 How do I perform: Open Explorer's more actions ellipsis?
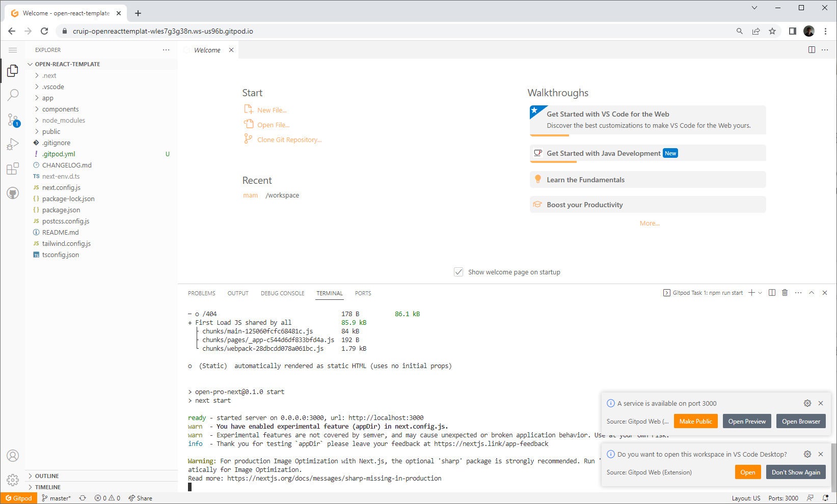[x=166, y=50]
